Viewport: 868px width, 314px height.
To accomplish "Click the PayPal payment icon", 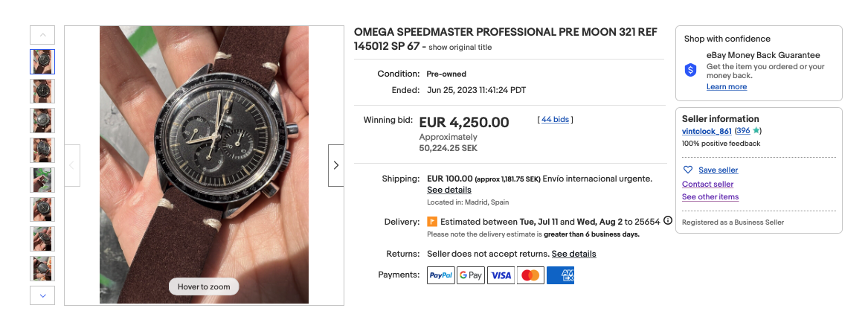I will [x=441, y=275].
